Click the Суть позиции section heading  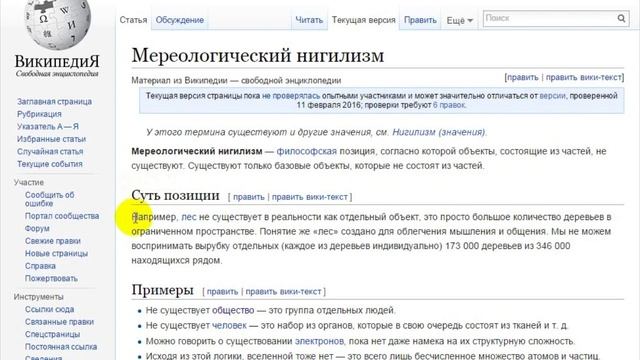click(176, 196)
